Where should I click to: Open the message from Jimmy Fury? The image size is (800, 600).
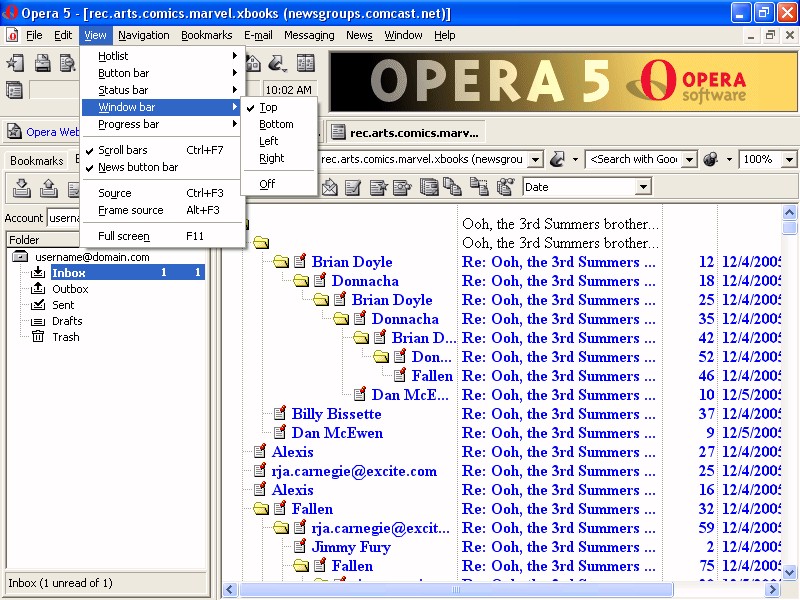(351, 547)
